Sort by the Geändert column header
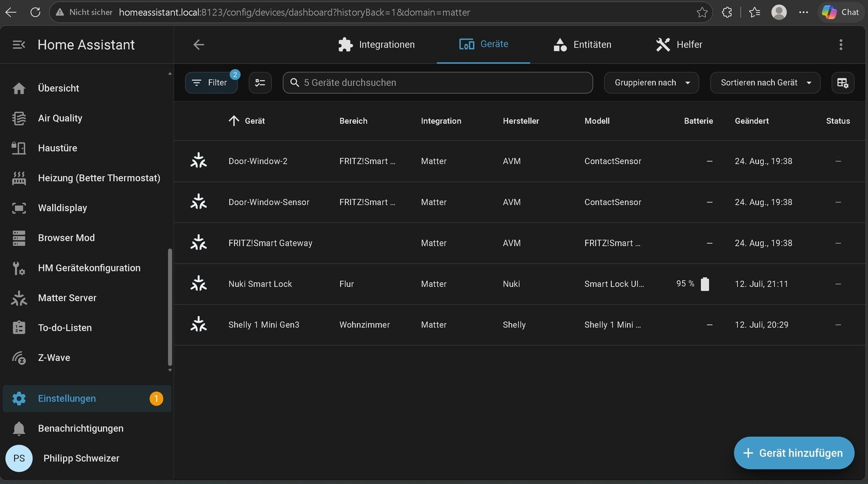Image resolution: width=868 pixels, height=484 pixels. (751, 121)
